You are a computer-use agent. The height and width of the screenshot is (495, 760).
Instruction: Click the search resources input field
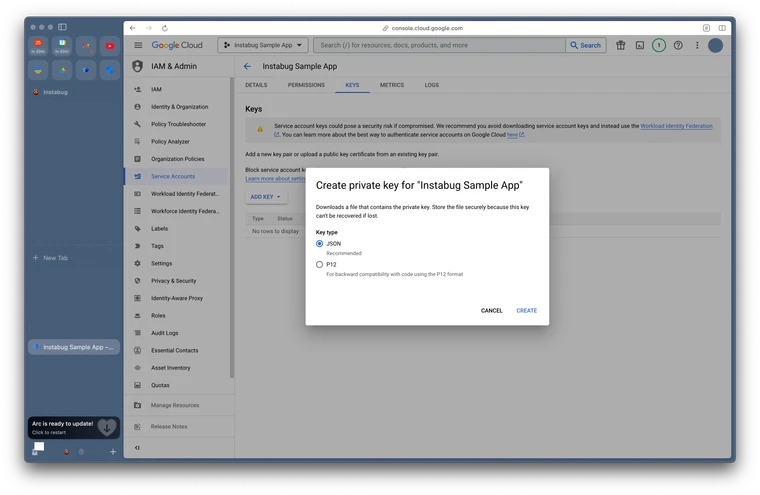[440, 45]
